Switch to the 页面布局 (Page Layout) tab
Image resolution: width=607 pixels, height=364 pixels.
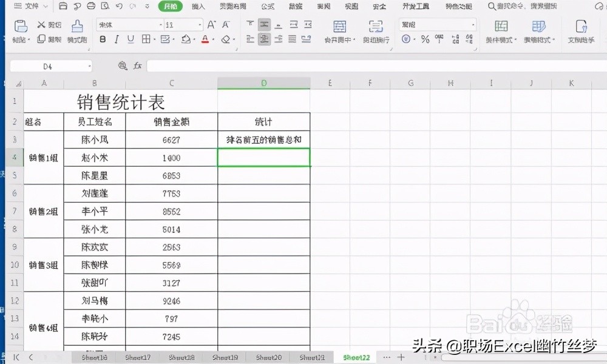(232, 6)
